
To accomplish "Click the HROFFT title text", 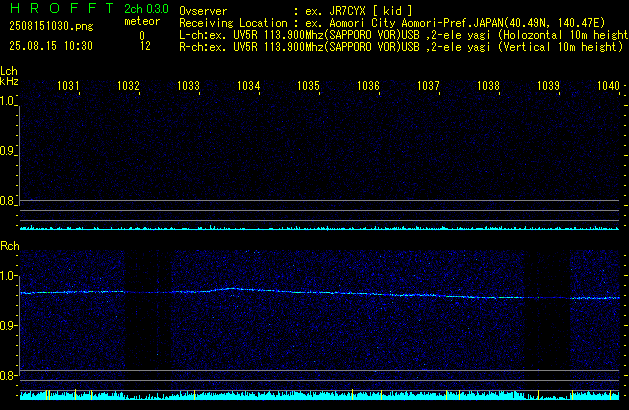I will click(62, 8).
